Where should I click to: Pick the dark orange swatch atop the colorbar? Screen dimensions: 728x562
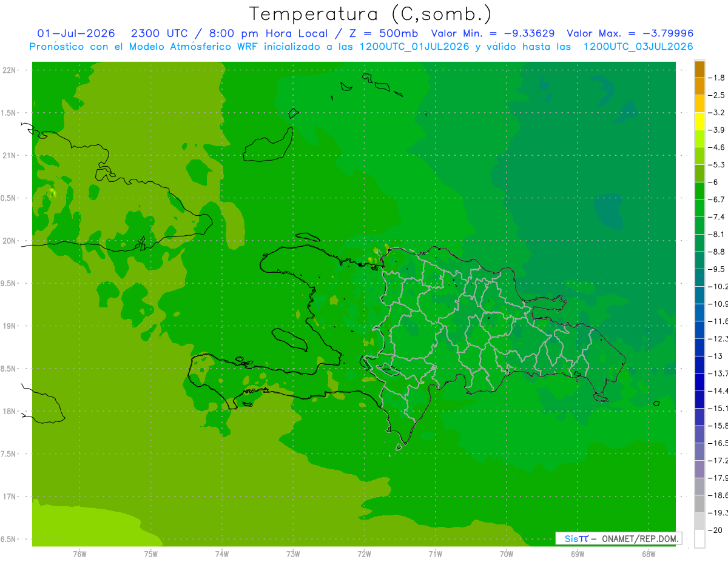[x=699, y=69]
